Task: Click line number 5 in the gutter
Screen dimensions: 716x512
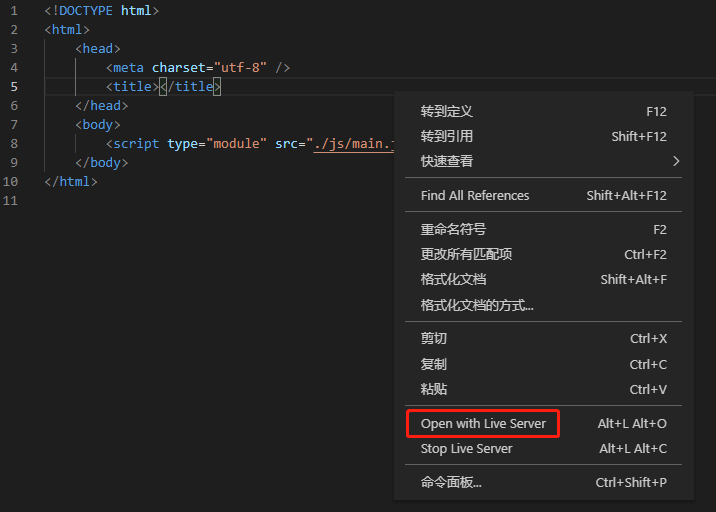Action: point(14,87)
